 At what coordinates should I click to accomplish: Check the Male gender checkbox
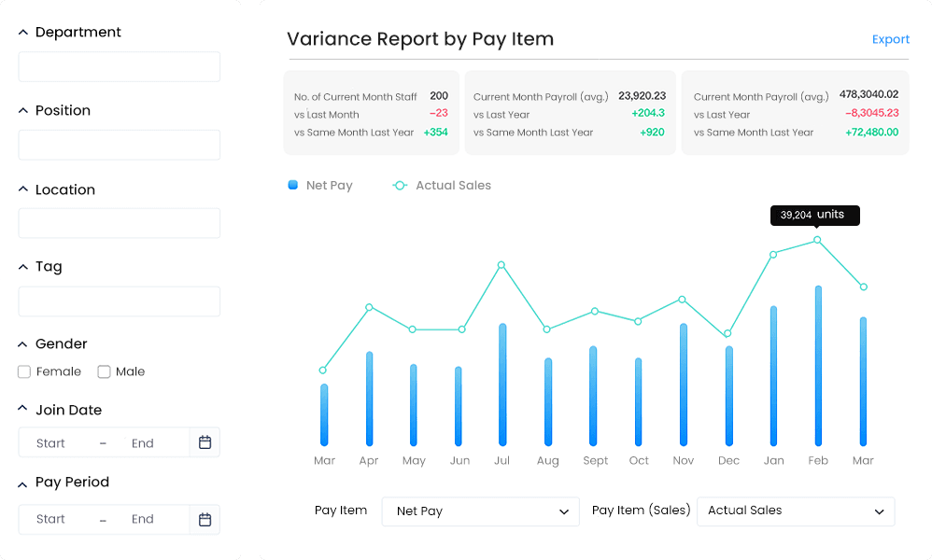point(104,371)
